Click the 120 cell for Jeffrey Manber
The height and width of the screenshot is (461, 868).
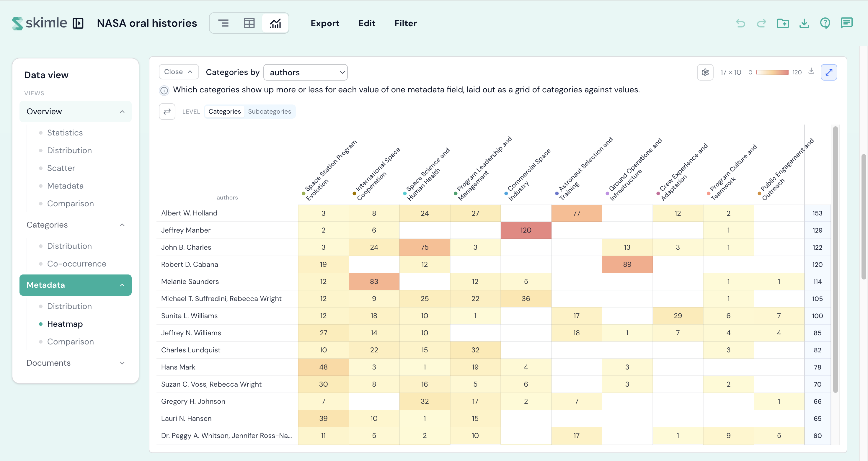pos(526,230)
